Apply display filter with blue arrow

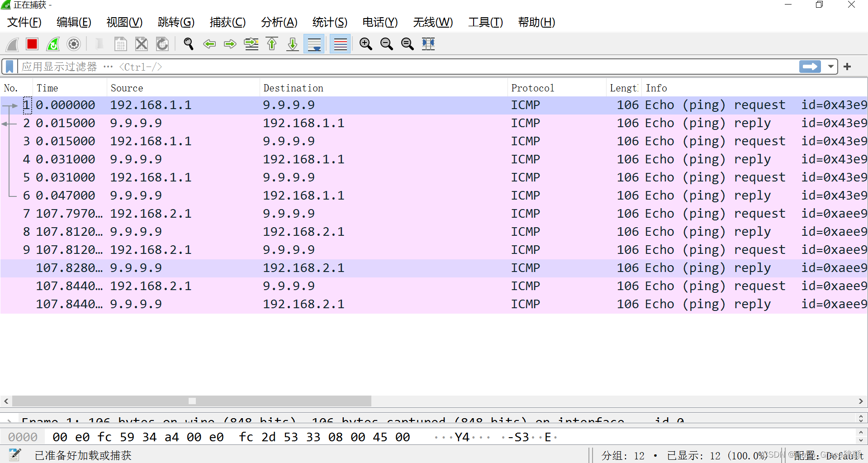point(810,67)
